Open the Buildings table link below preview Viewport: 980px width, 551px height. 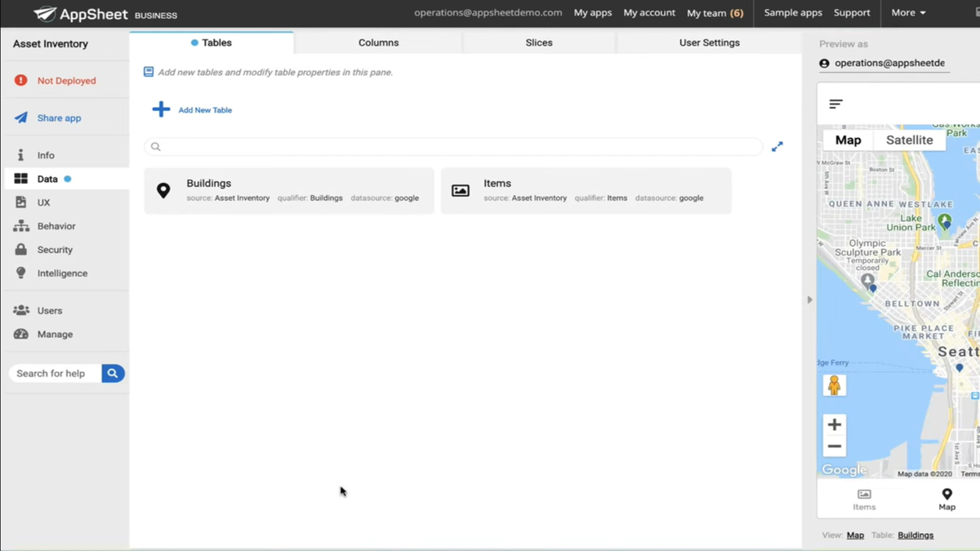pyautogui.click(x=915, y=535)
